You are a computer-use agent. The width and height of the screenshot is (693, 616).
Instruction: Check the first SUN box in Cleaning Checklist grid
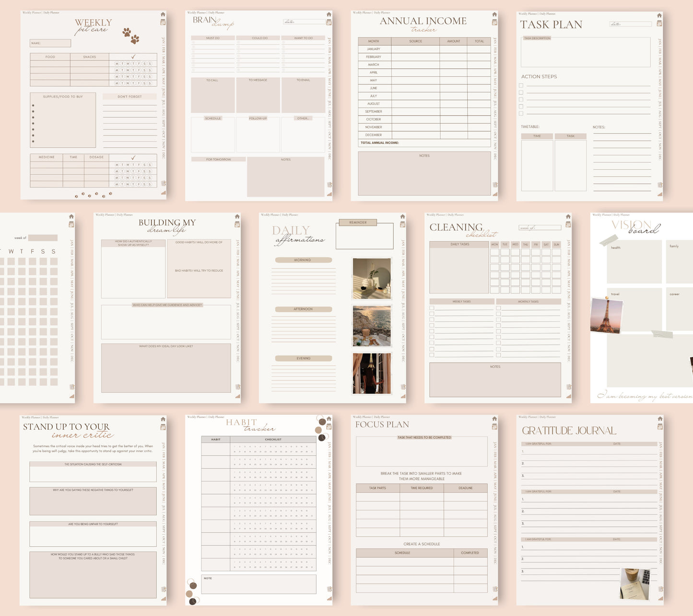(556, 252)
